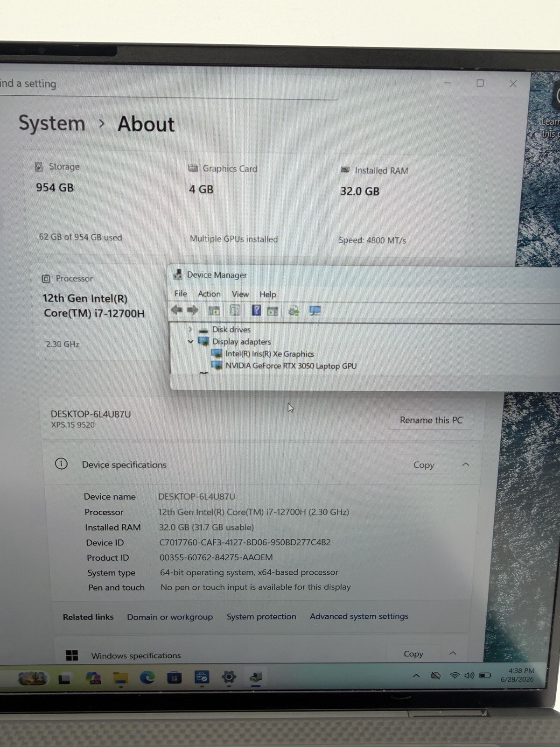Click the crossed-out cloud tray icon
560x747 pixels.
click(435, 676)
